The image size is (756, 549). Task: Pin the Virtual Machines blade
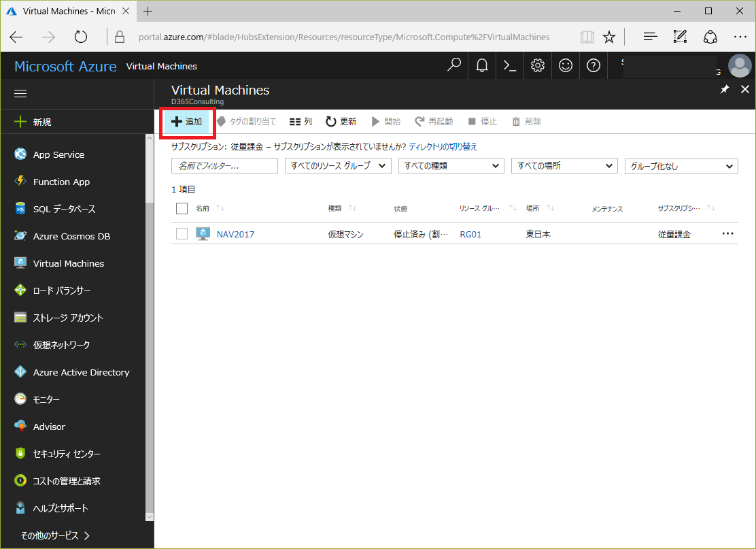725,89
